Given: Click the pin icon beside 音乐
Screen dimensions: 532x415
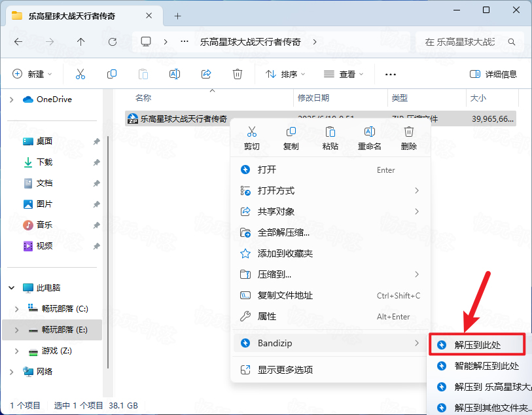Looking at the screenshot, I should 96,225.
